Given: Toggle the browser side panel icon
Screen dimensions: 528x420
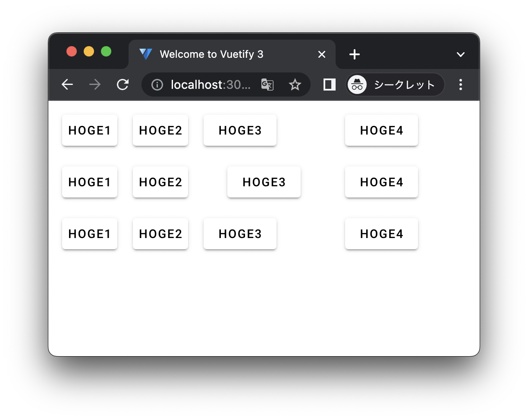Looking at the screenshot, I should pos(330,85).
